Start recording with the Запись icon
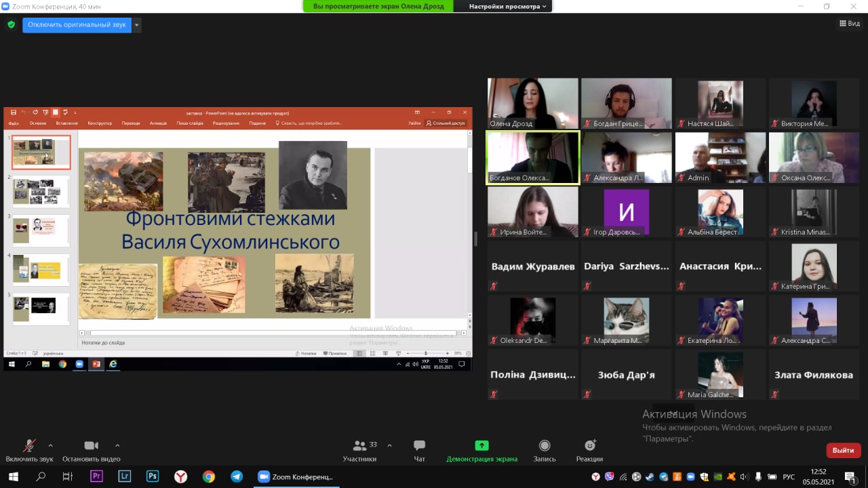868x488 pixels. tap(544, 446)
